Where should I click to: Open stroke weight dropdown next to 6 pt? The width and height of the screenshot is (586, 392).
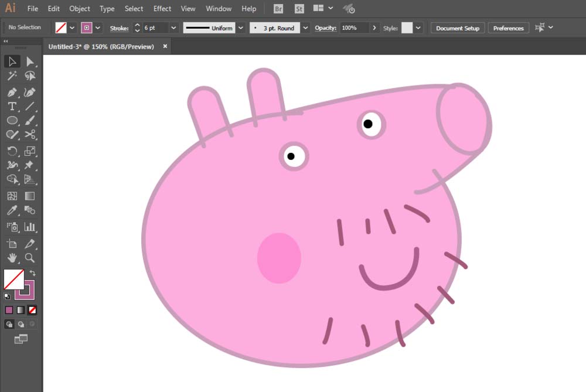[x=173, y=28]
